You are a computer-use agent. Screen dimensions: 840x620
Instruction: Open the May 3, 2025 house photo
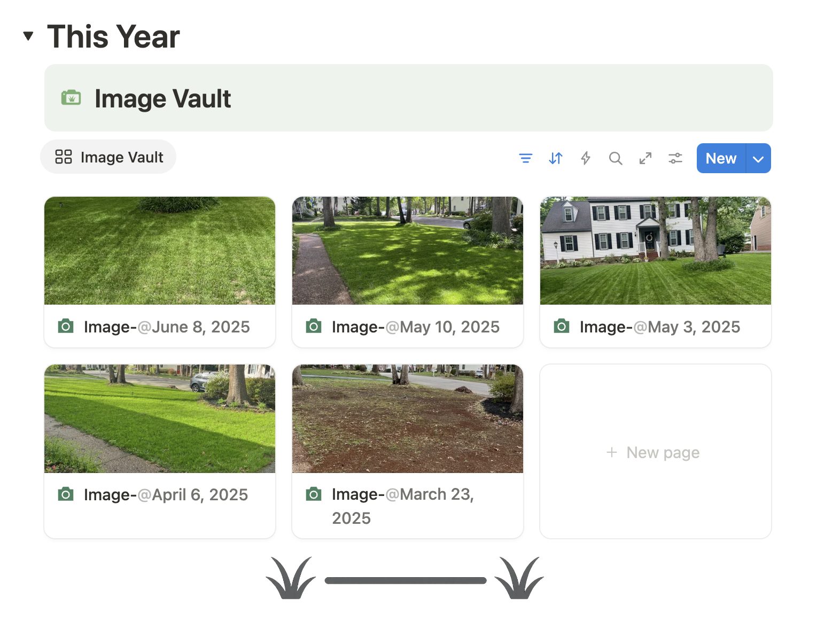pos(655,251)
